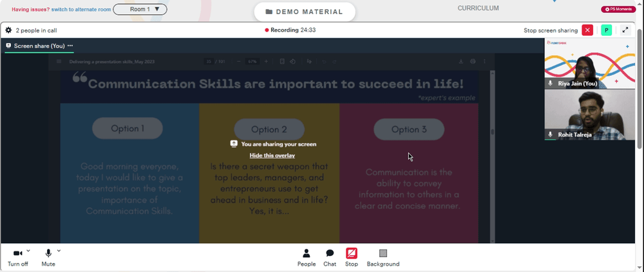Open PDF viewer more options menu

click(485, 62)
